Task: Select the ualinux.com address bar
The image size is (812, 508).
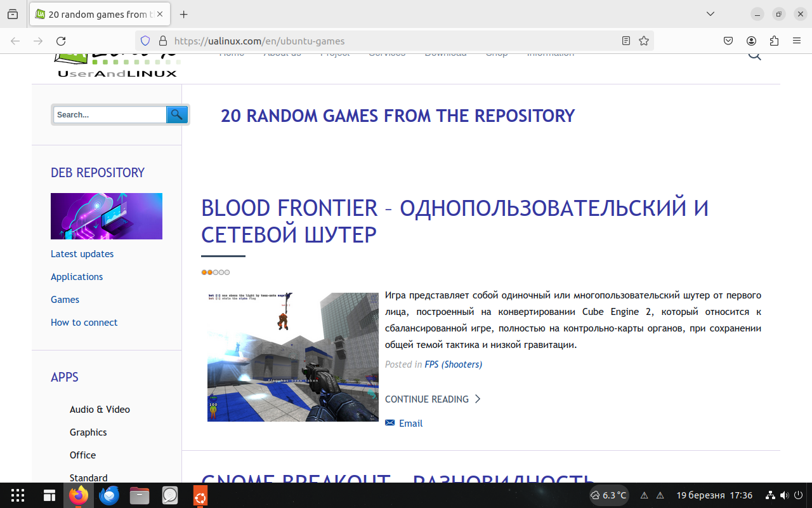Action: click(x=393, y=41)
